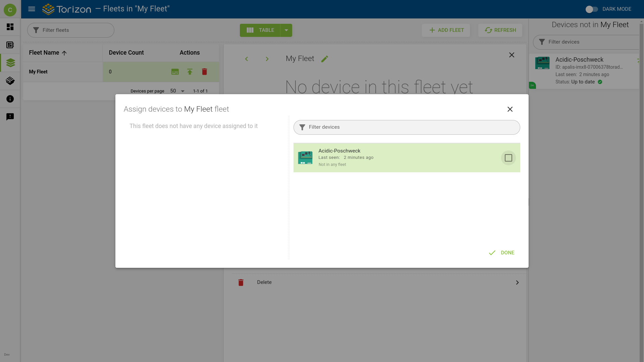Click the upload/assign device icon for My Fleet
This screenshot has height=362, width=644.
point(190,72)
